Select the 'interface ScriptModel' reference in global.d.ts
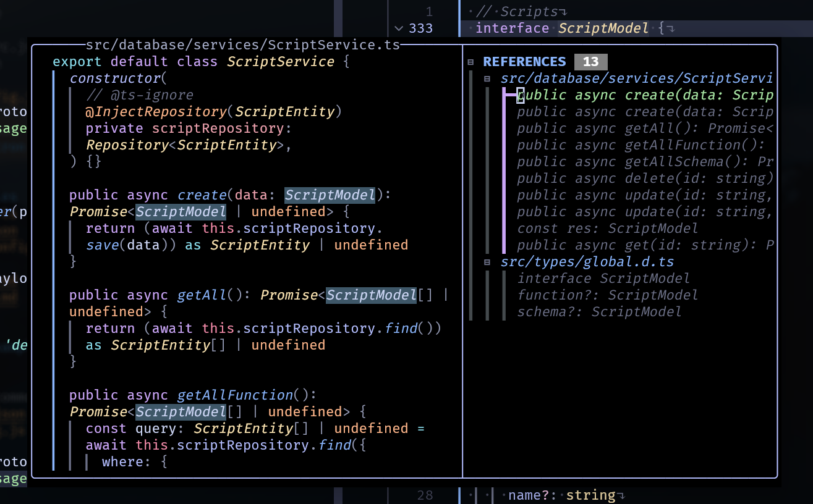Viewport: 813px width, 504px height. [603, 279]
